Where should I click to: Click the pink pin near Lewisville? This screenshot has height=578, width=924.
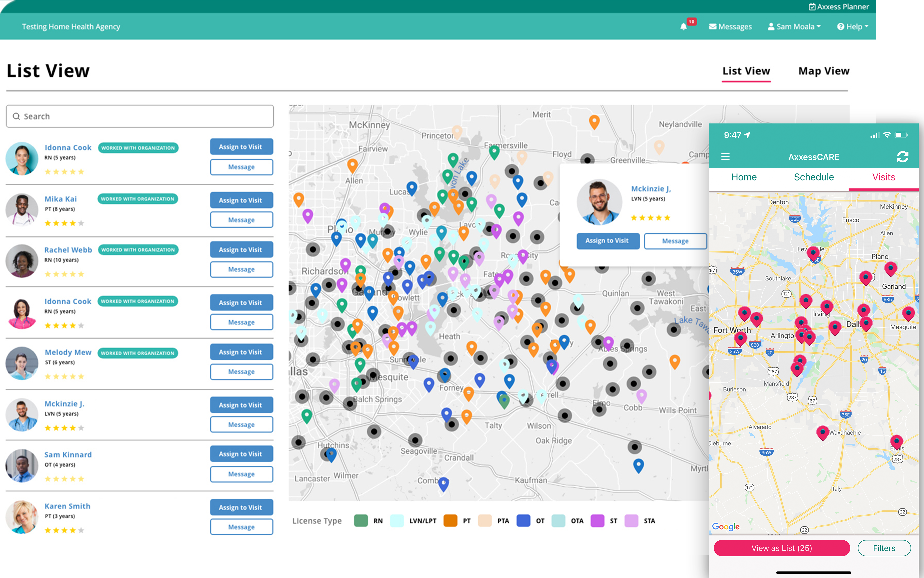pyautogui.click(x=813, y=254)
